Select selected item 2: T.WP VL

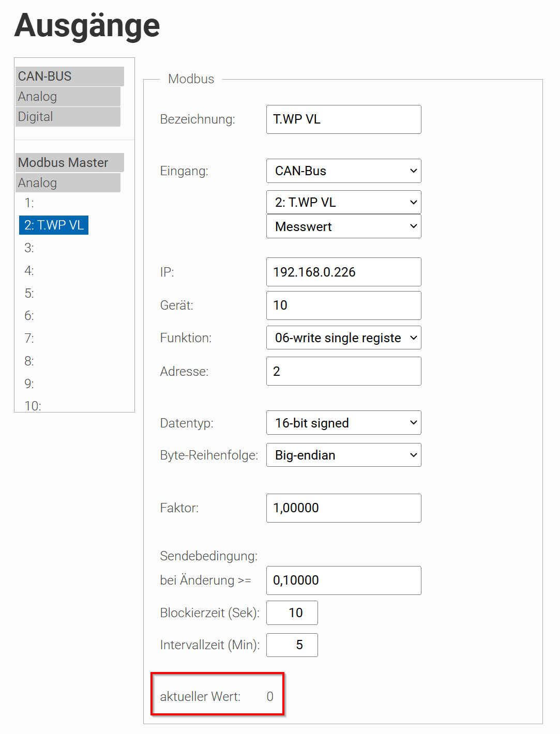pos(54,225)
